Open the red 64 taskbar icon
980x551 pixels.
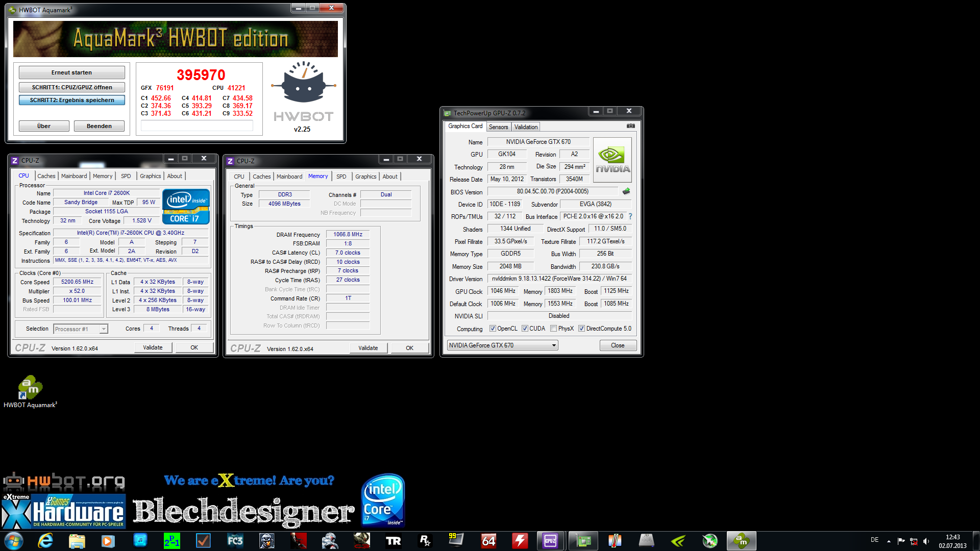click(x=488, y=541)
